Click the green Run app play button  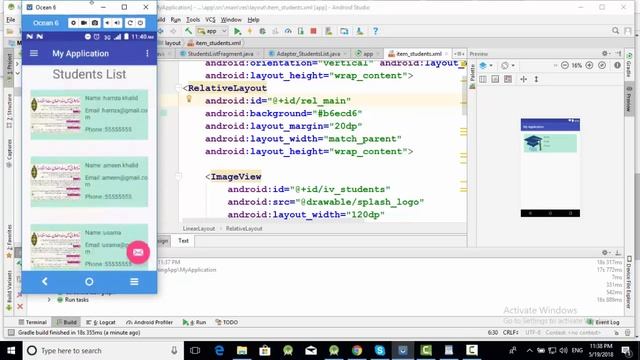[x=237, y=31]
